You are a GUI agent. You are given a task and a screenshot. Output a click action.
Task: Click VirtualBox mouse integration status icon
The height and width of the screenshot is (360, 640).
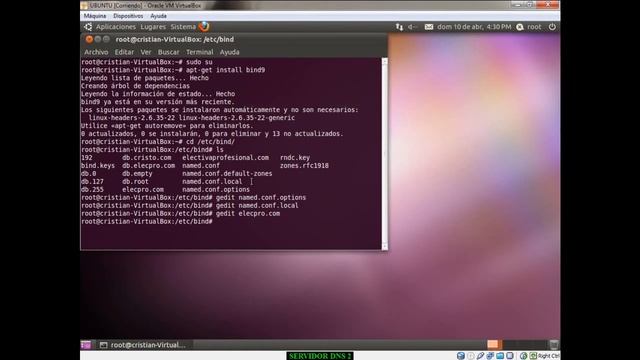523,356
